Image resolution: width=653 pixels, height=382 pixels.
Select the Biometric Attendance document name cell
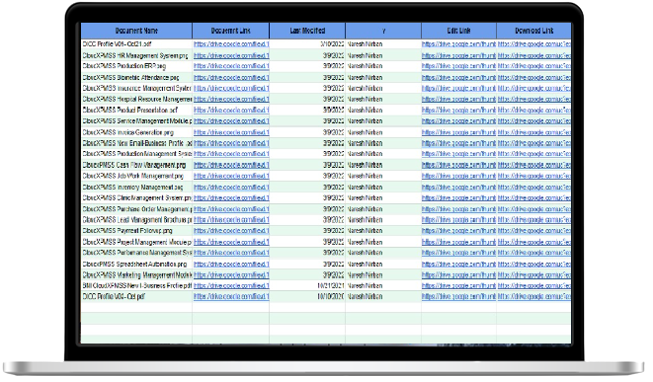(137, 77)
